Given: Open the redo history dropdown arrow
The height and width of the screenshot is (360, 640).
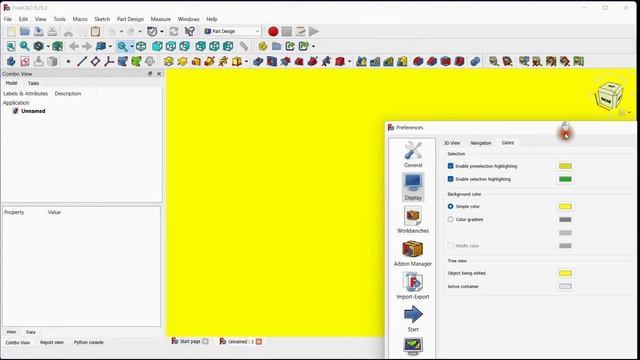Looking at the screenshot, I should point(140,31).
